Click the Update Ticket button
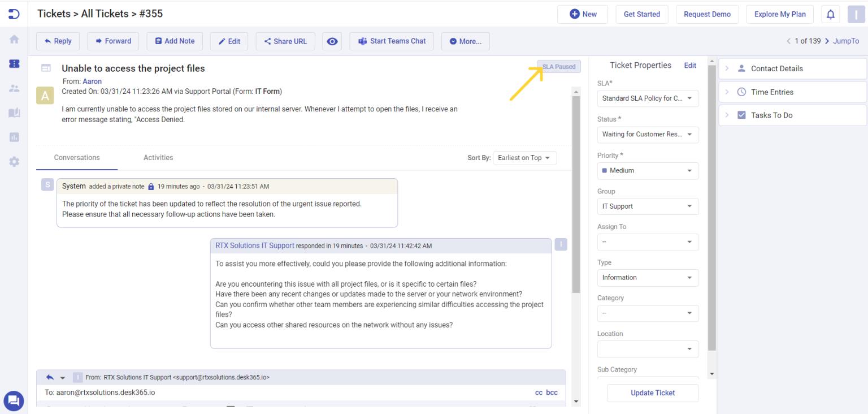 point(652,393)
